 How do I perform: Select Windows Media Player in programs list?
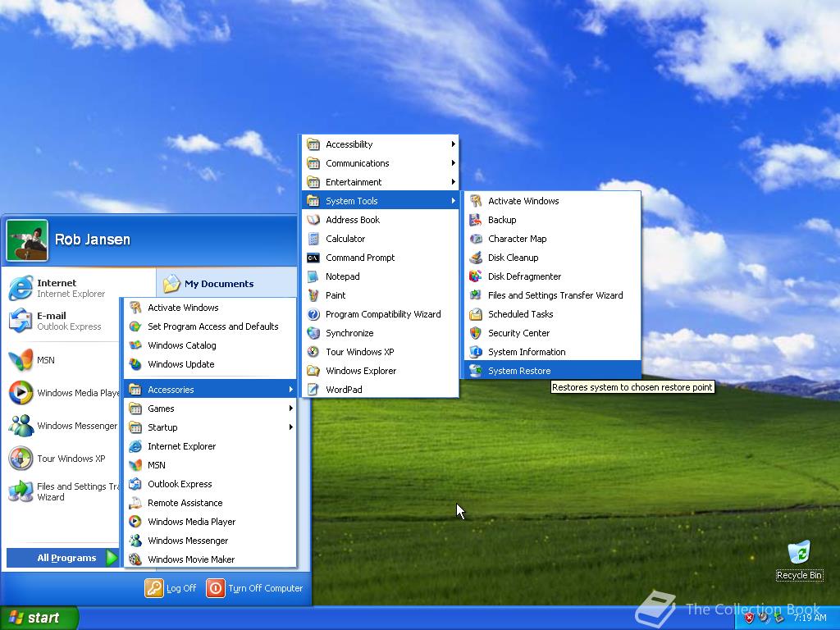[x=210, y=522]
